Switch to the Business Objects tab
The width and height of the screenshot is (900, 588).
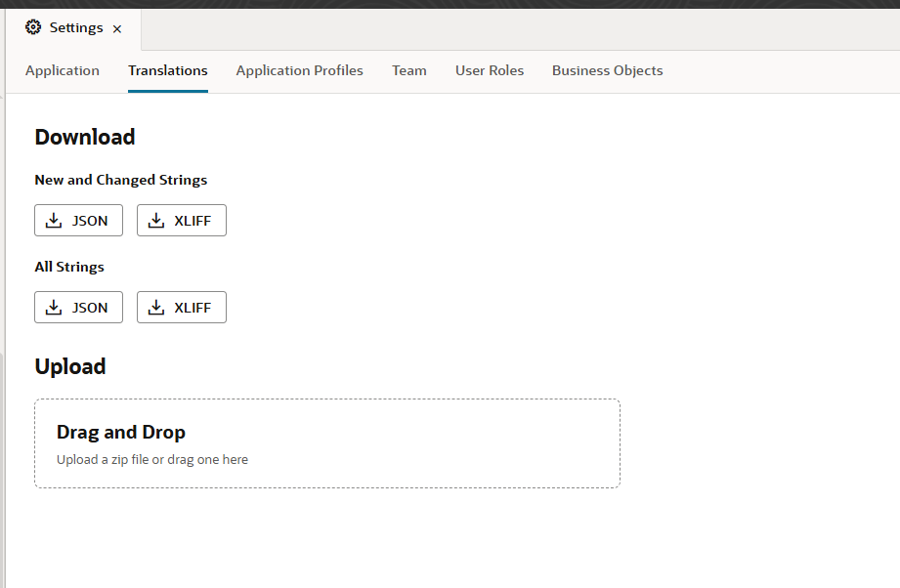pyautogui.click(x=607, y=70)
